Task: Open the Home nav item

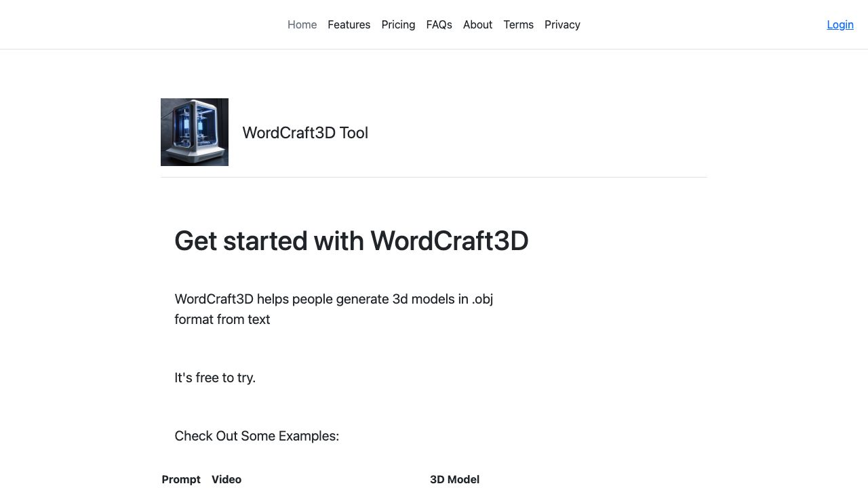Action: click(302, 24)
